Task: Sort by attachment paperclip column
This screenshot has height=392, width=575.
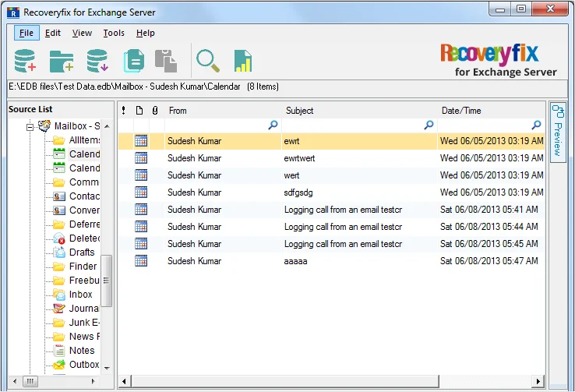Action: pyautogui.click(x=155, y=111)
